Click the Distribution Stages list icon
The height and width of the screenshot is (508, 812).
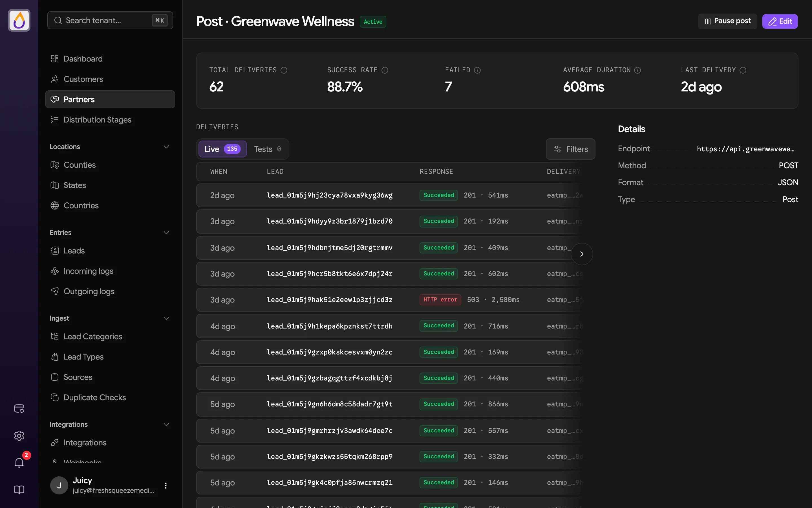55,120
